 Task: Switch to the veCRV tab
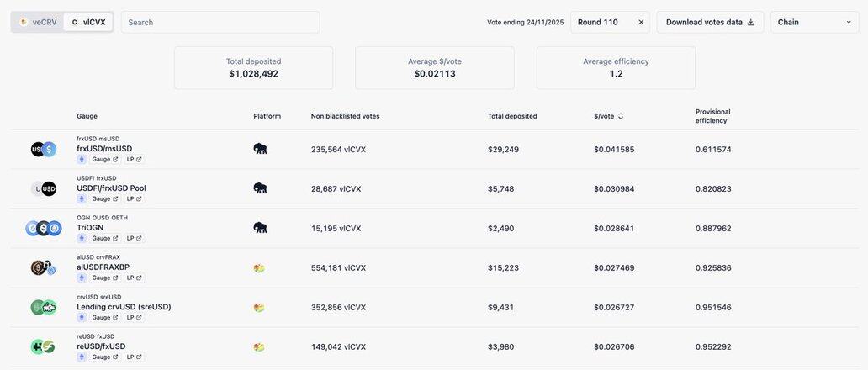coord(38,22)
